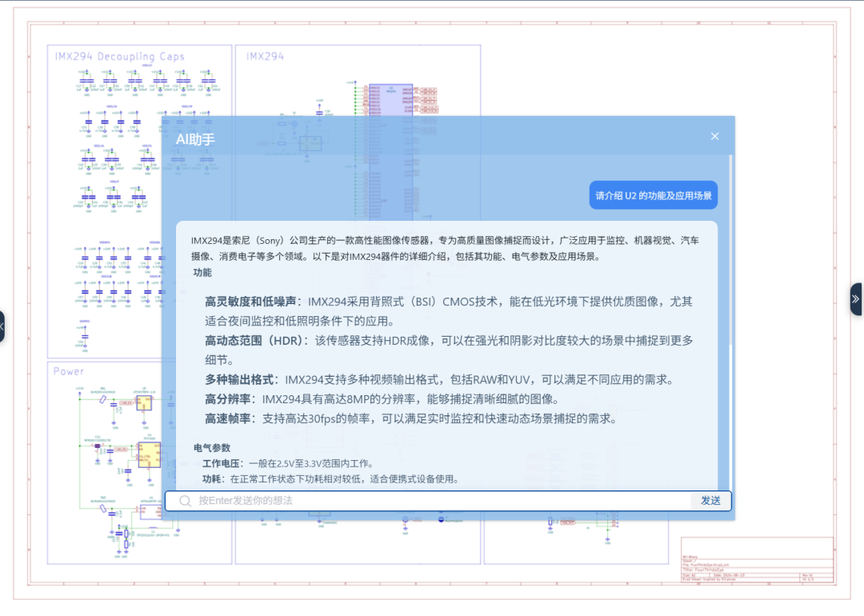Select the user message 请介绍 U2 的功能及应用场景

653,195
